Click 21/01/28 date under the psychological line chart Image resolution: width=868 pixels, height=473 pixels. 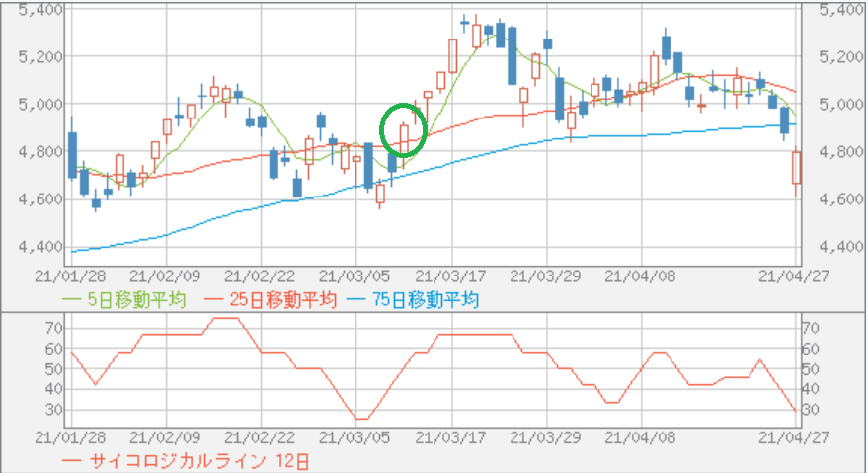[x=70, y=437]
